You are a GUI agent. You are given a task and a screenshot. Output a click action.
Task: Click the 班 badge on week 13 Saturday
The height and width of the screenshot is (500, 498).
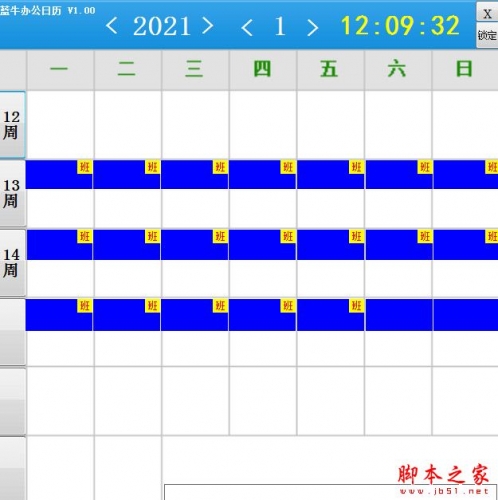pos(425,167)
